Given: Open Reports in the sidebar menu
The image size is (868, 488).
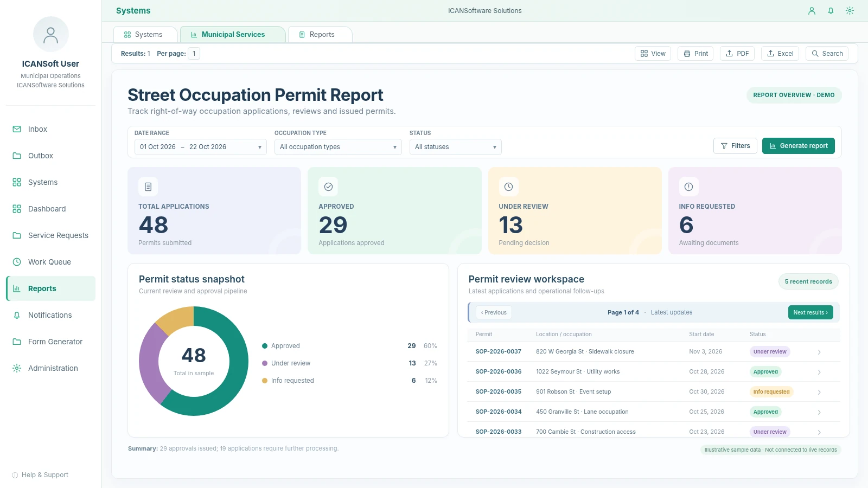Looking at the screenshot, I should click(x=51, y=288).
